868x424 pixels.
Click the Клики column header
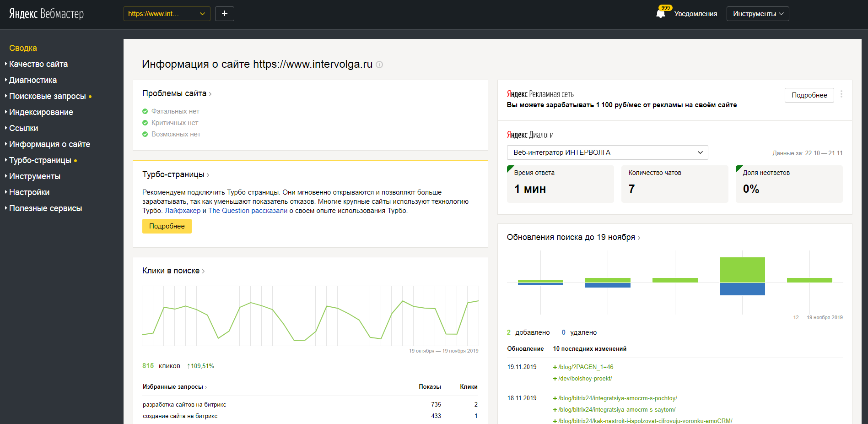(469, 387)
